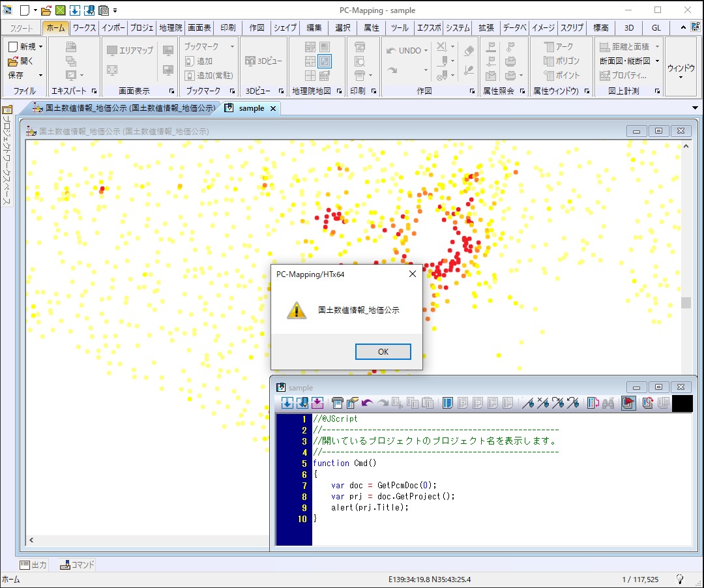This screenshot has height=588, width=704.
Task: Open the 図上計測 group dialog launcher
Action: click(x=657, y=91)
